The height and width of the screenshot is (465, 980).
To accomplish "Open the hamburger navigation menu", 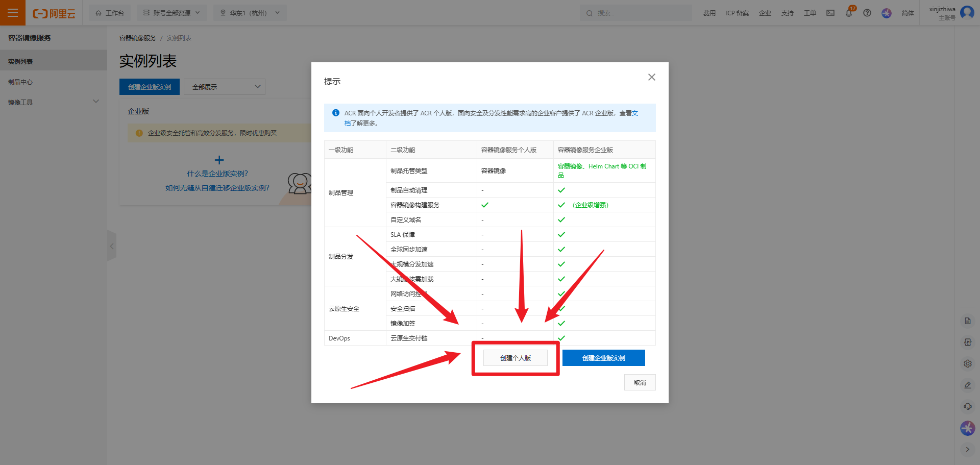I will tap(13, 13).
